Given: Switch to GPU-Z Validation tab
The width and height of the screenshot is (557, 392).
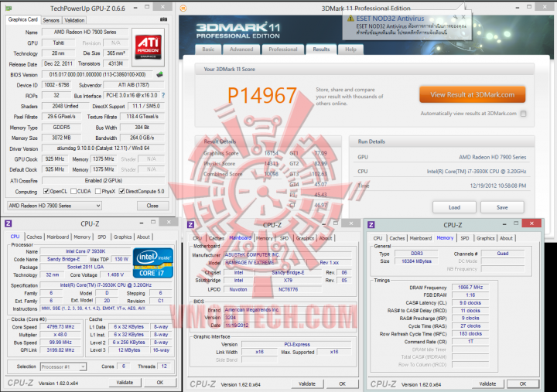Looking at the screenshot, I should (x=74, y=20).
